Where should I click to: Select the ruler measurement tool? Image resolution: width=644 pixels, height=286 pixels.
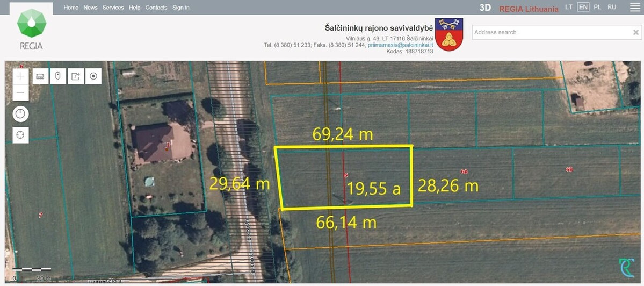click(40, 76)
